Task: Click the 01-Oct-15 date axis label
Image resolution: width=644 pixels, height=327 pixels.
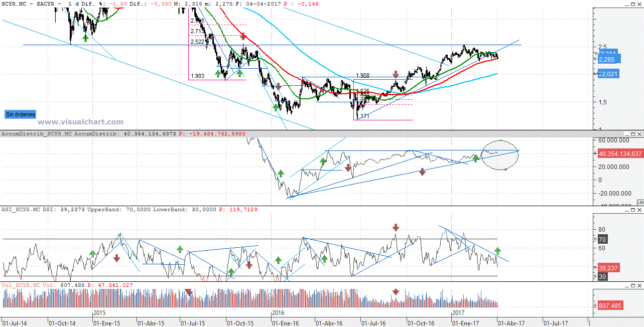Action: pyautogui.click(x=241, y=323)
